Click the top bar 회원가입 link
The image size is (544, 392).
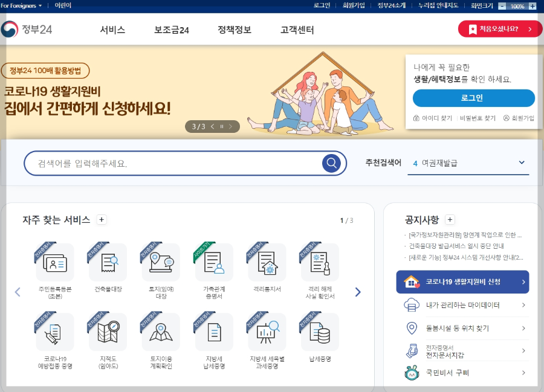(x=354, y=5)
